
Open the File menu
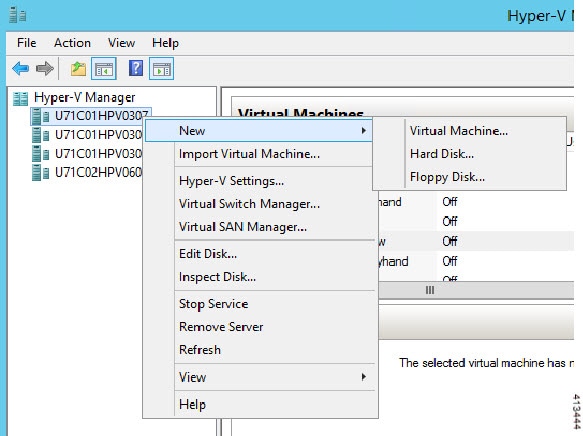tap(26, 43)
